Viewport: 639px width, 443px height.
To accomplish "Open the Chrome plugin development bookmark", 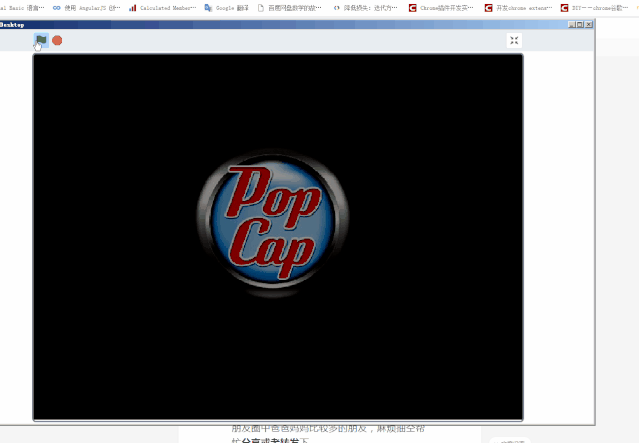I will [x=441, y=8].
